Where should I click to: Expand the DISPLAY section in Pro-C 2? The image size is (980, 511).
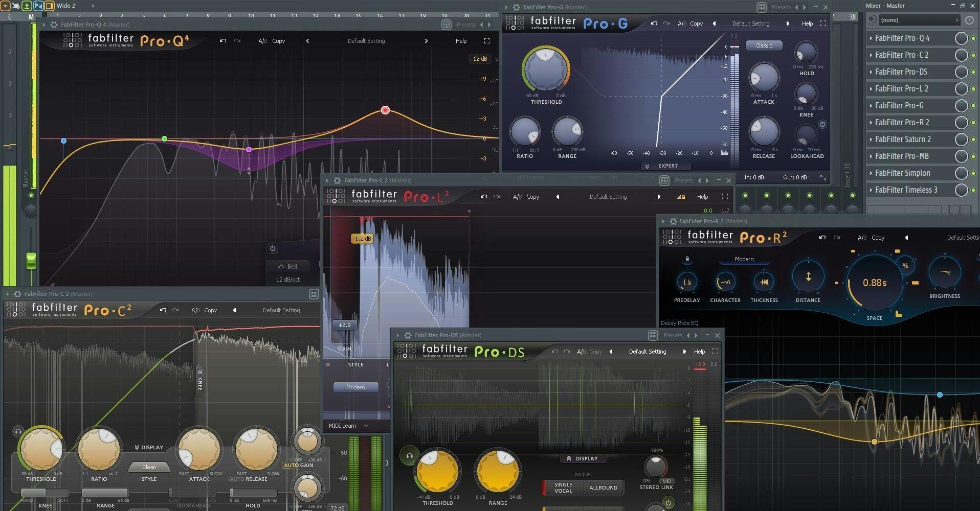tap(149, 447)
